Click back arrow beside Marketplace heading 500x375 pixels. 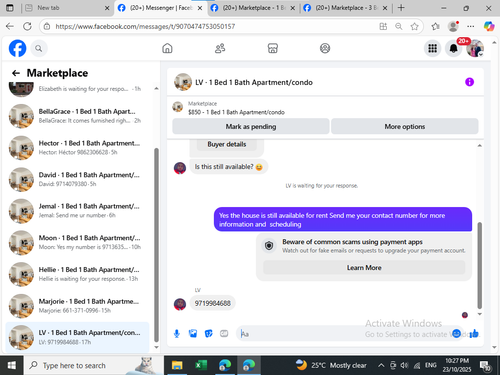[16, 73]
